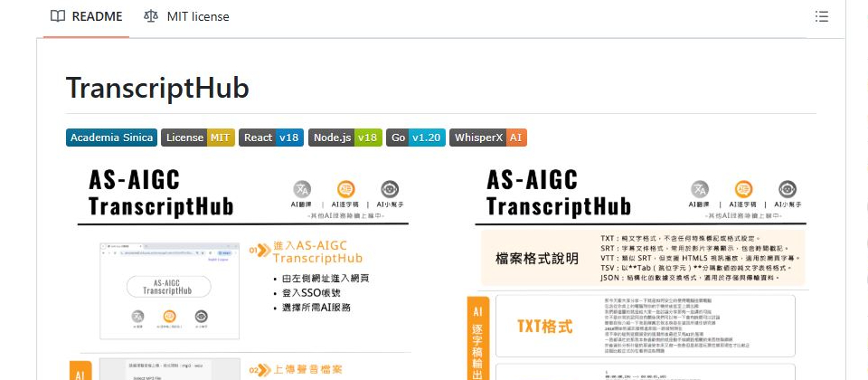This screenshot has width=868, height=380.
Task: Click the License MIT badge
Action: (x=198, y=138)
